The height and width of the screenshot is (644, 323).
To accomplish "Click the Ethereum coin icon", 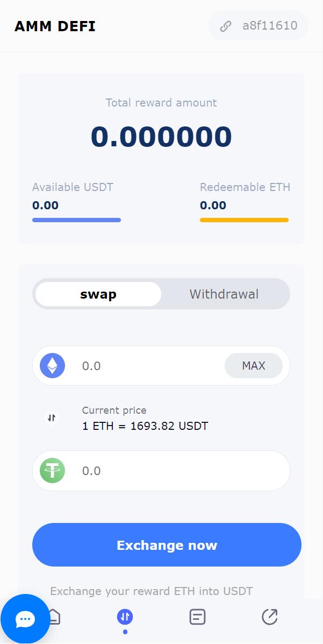I will tap(53, 366).
